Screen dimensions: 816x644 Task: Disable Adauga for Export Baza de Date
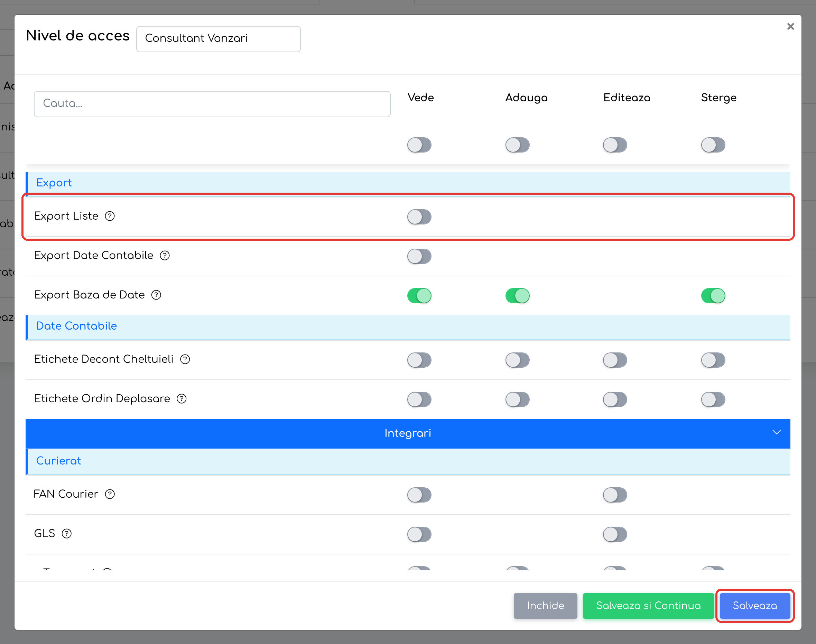tap(517, 296)
